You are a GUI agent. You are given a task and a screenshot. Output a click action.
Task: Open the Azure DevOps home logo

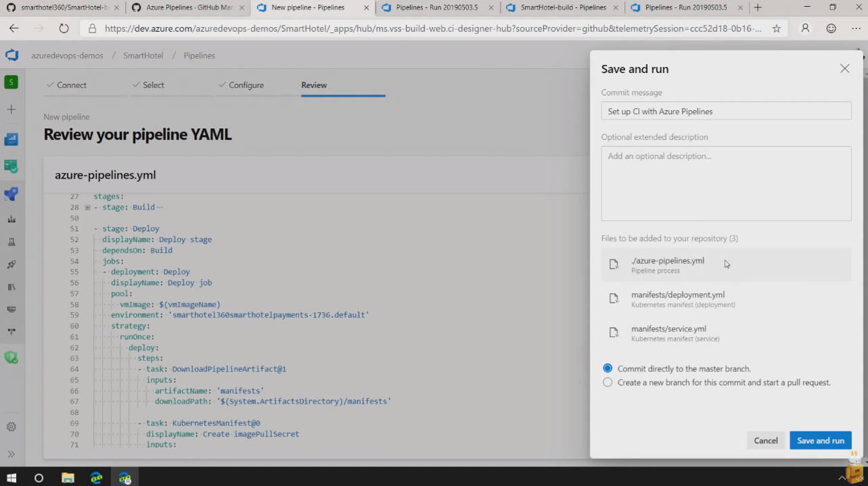12,55
